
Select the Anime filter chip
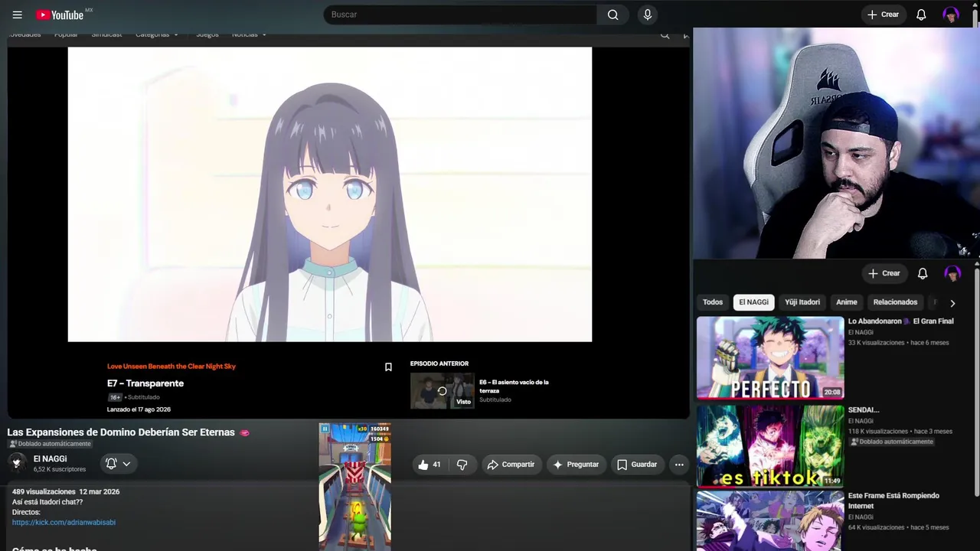click(x=847, y=302)
